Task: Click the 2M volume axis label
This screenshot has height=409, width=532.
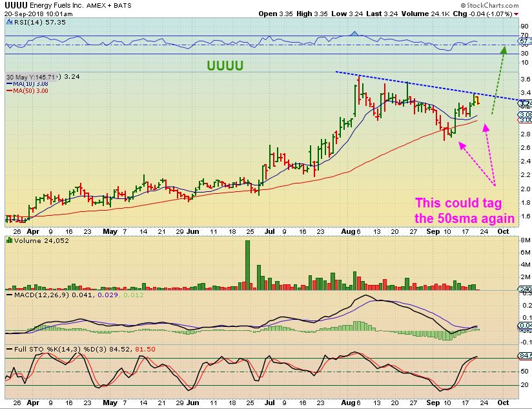Action: (526, 277)
